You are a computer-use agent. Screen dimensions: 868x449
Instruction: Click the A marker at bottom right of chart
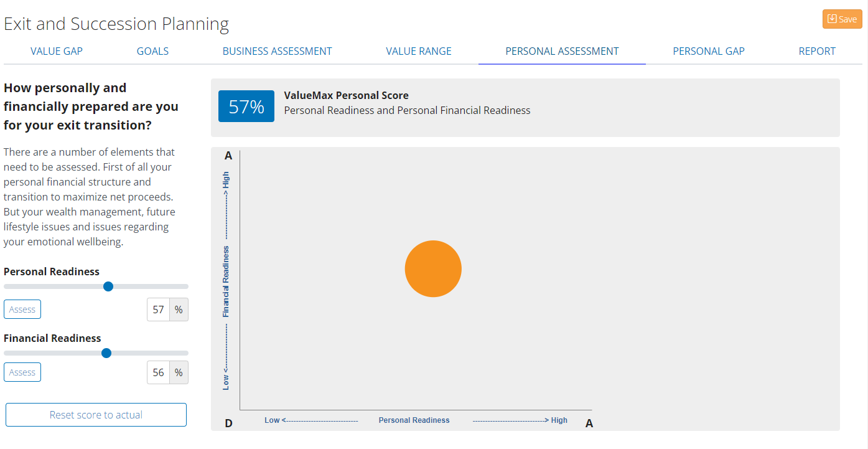click(589, 422)
